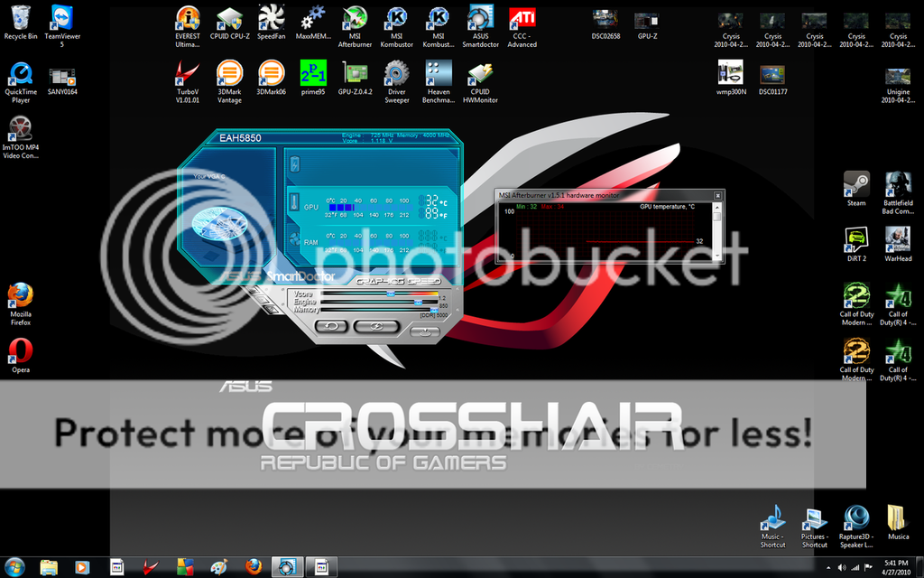
Task: Launch ImTOO MP4 Video Converter shortcut
Action: (x=21, y=137)
